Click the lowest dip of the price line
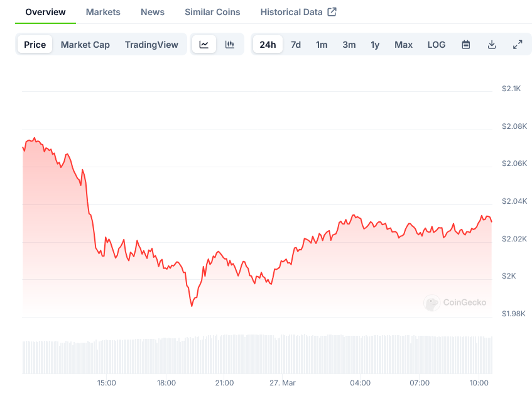This screenshot has width=532, height=393. coord(192,306)
